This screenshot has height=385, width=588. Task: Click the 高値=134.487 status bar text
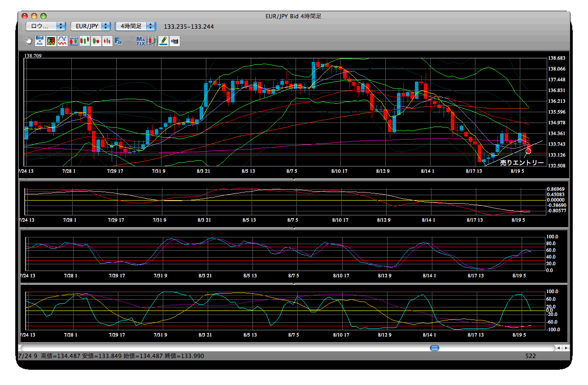[x=61, y=356]
